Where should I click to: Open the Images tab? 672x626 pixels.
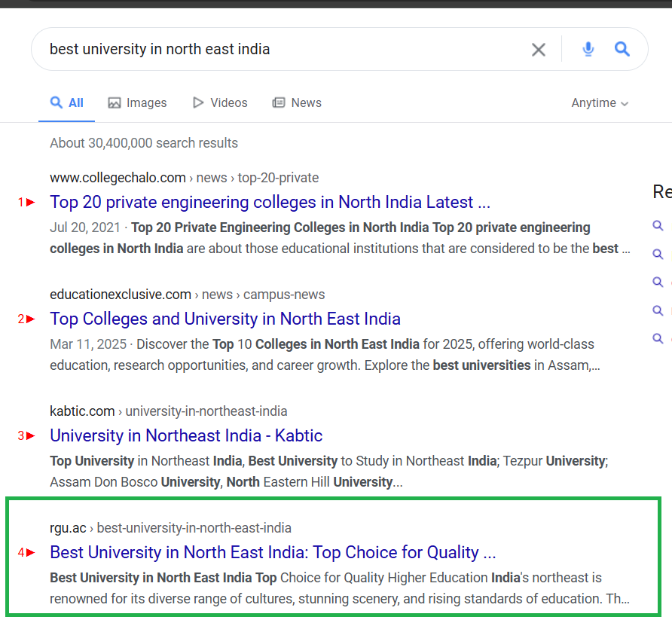(x=137, y=102)
